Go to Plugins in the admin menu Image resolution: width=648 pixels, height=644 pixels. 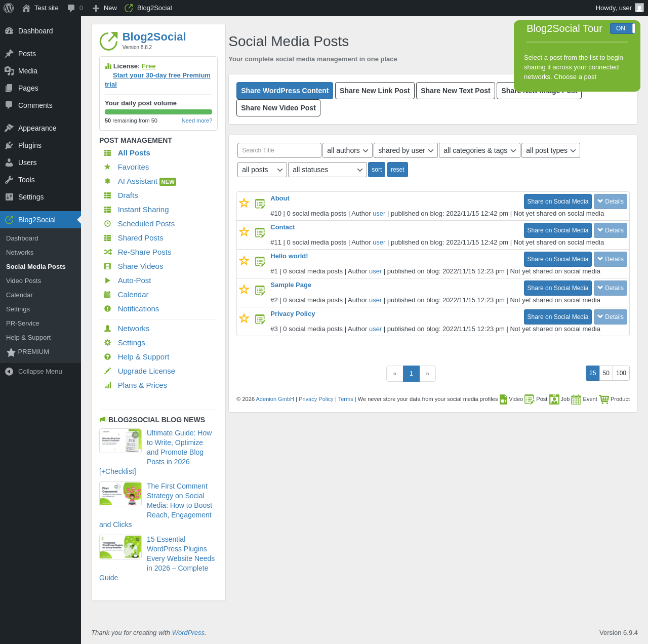coord(40,145)
